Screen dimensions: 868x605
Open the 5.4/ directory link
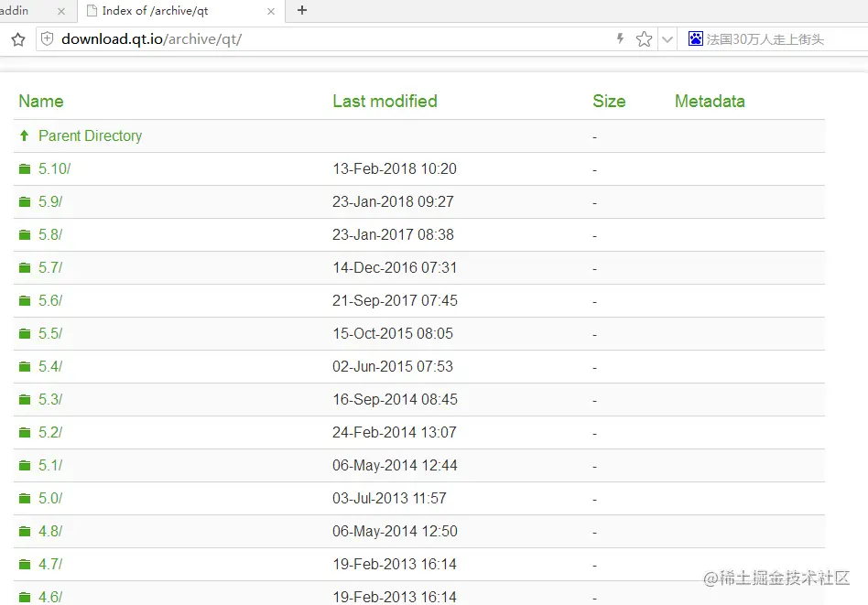(x=50, y=366)
